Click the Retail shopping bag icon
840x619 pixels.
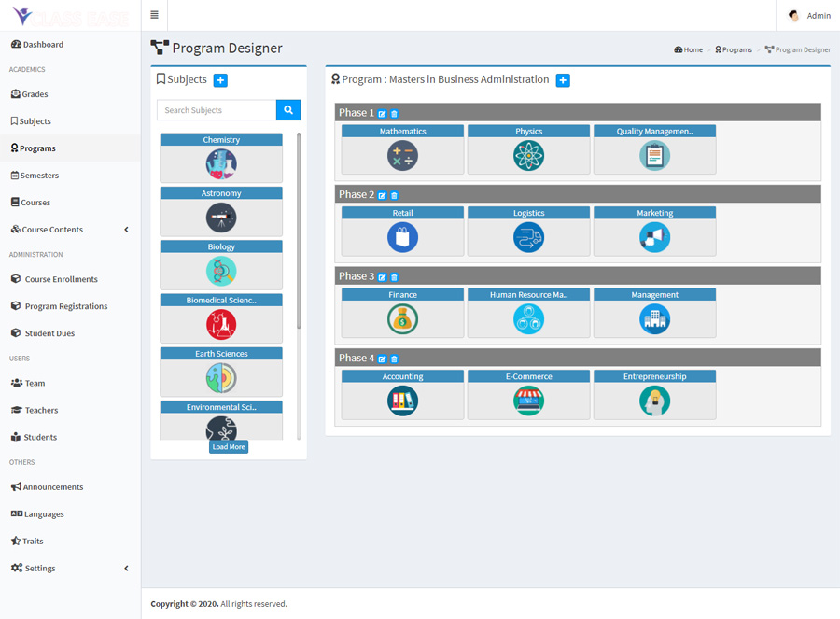pyautogui.click(x=402, y=237)
